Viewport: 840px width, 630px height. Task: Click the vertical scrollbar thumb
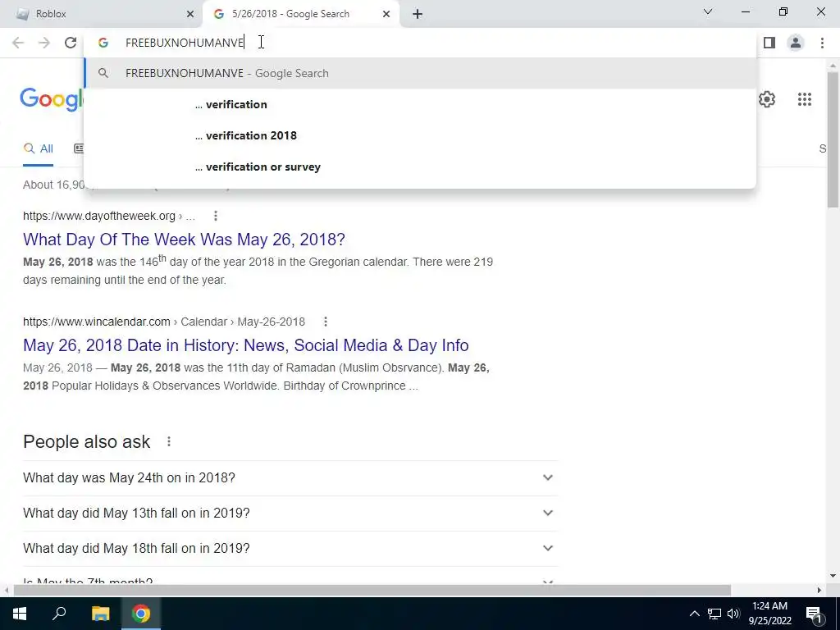[833, 139]
